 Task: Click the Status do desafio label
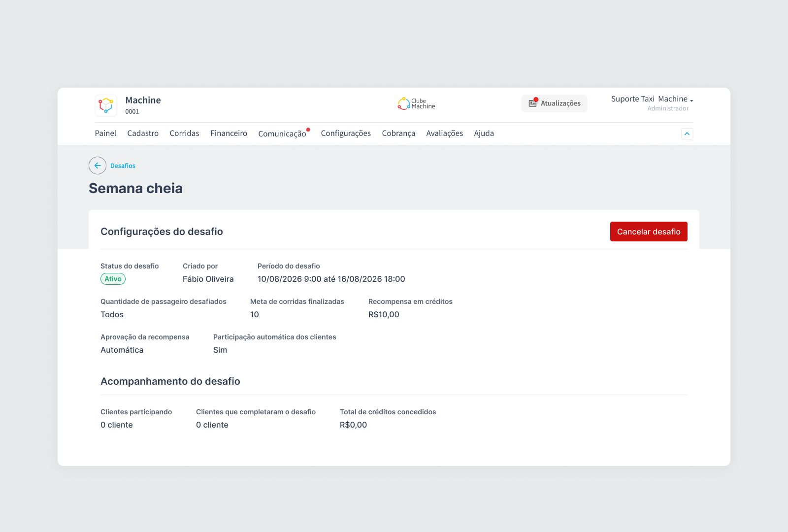click(130, 266)
